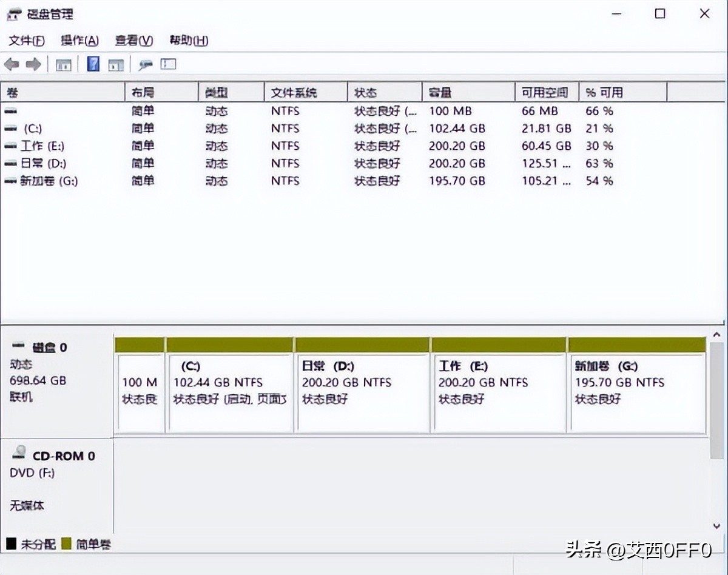Select the 日常 (D:) partition block
The height and width of the screenshot is (575, 728).
pos(362,386)
